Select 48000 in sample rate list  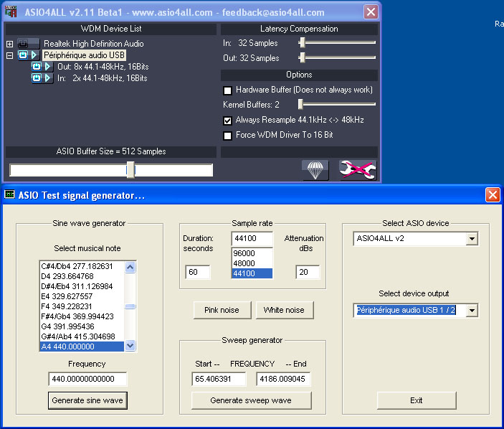252,263
